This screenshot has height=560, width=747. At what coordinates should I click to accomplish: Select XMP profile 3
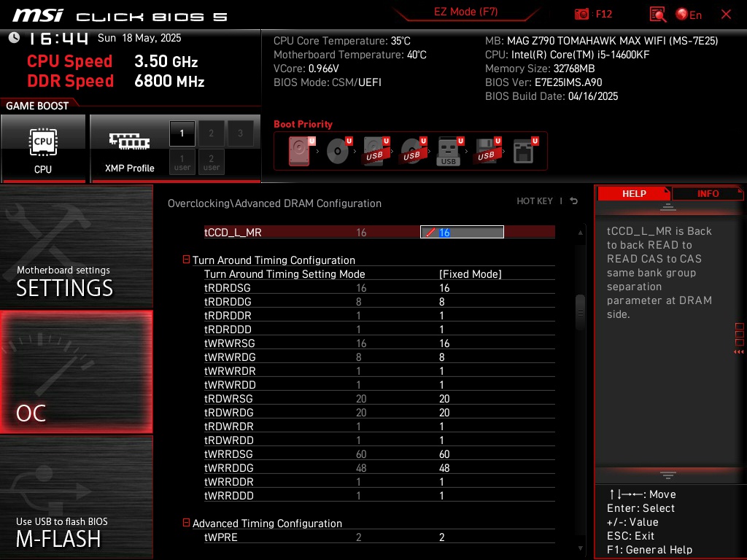tap(240, 133)
